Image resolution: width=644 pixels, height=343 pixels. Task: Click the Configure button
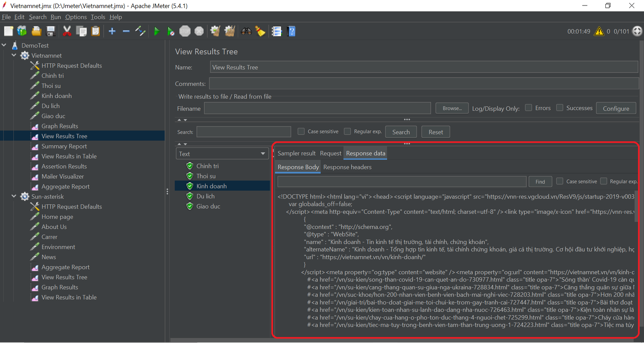616,108
